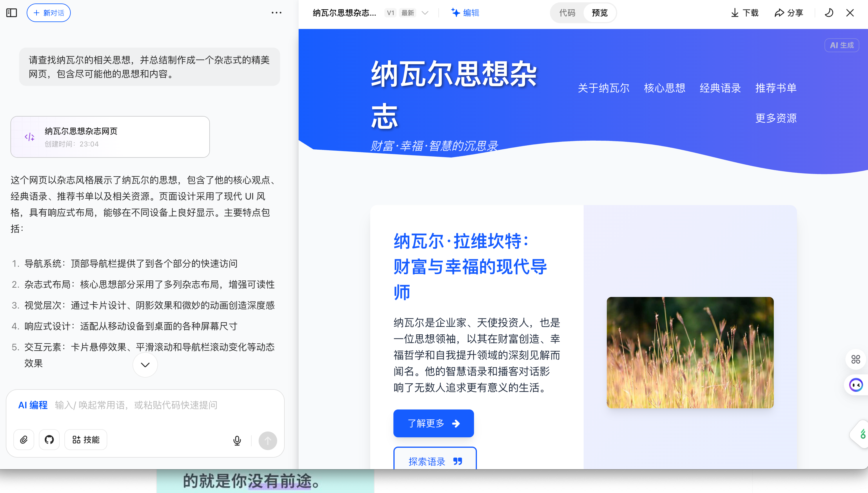Image resolution: width=868 pixels, height=493 pixels.
Task: Open the 纳瓦尔思想杂志网页 code artifact card
Action: pyautogui.click(x=110, y=137)
